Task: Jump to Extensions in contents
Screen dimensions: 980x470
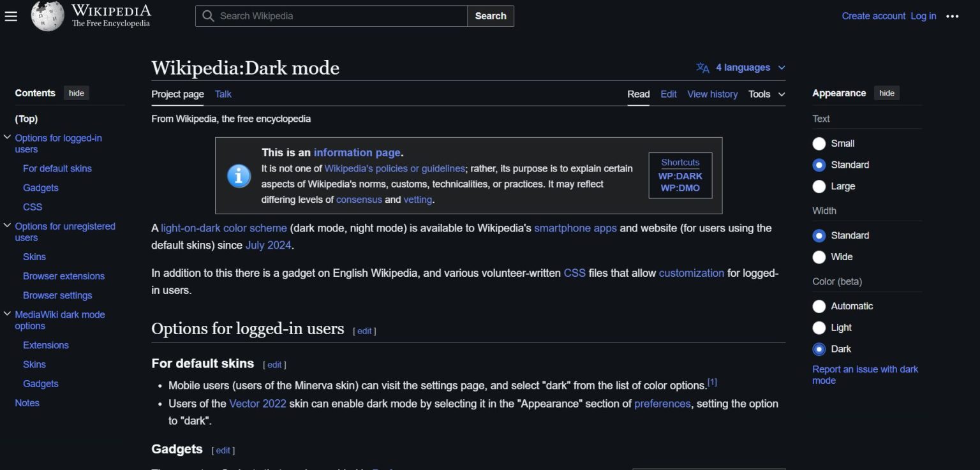Action: 46,345
